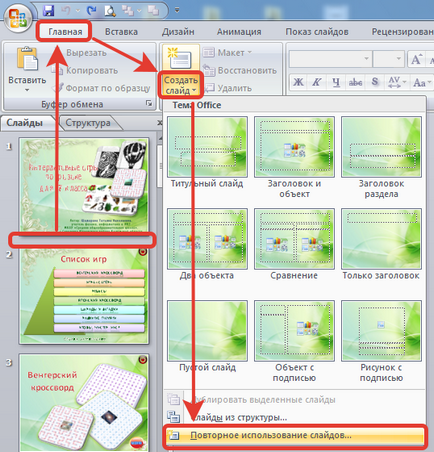
Task: Expand the Создать слайд dropdown
Action: (181, 85)
